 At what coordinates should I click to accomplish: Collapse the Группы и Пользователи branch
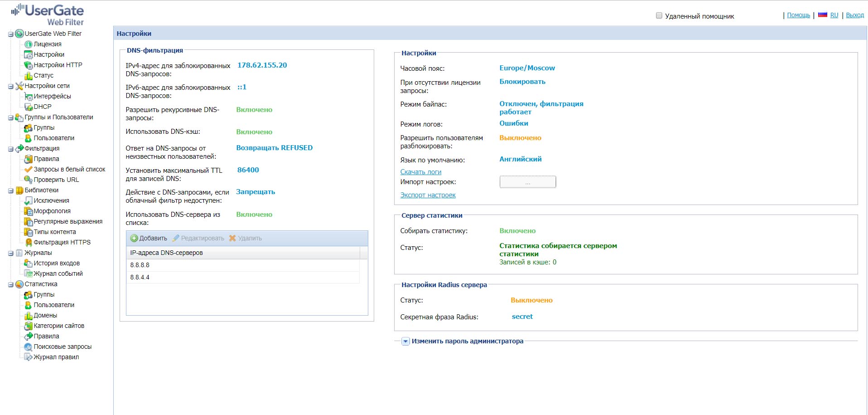coord(10,117)
